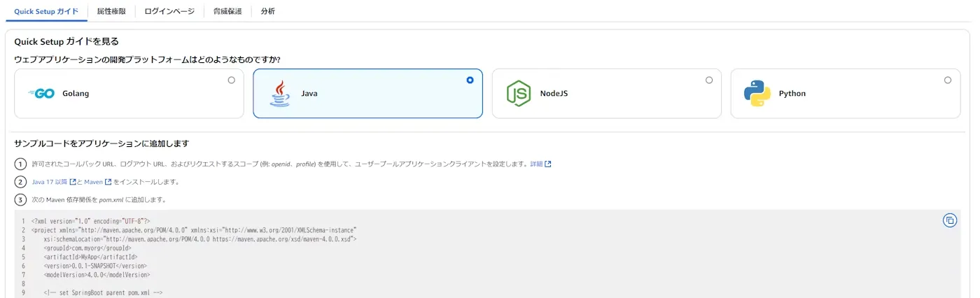Choose the Python radio button
This screenshot has height=298, width=980.
(948, 80)
